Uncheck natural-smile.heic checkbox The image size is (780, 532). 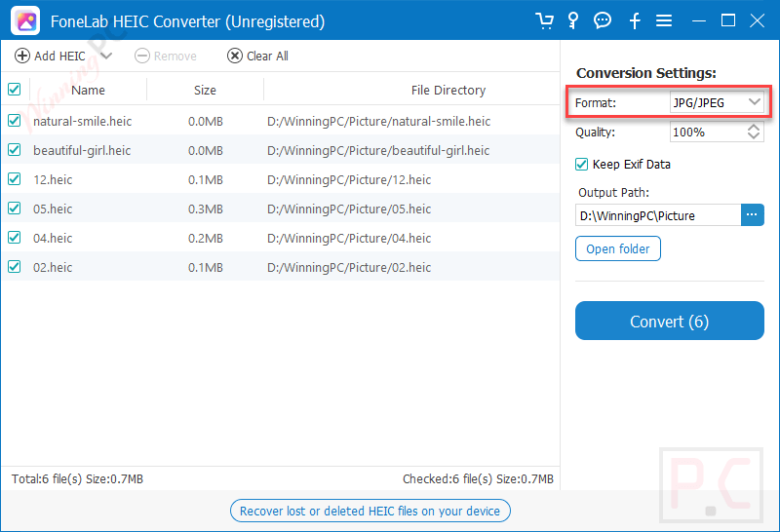click(15, 120)
